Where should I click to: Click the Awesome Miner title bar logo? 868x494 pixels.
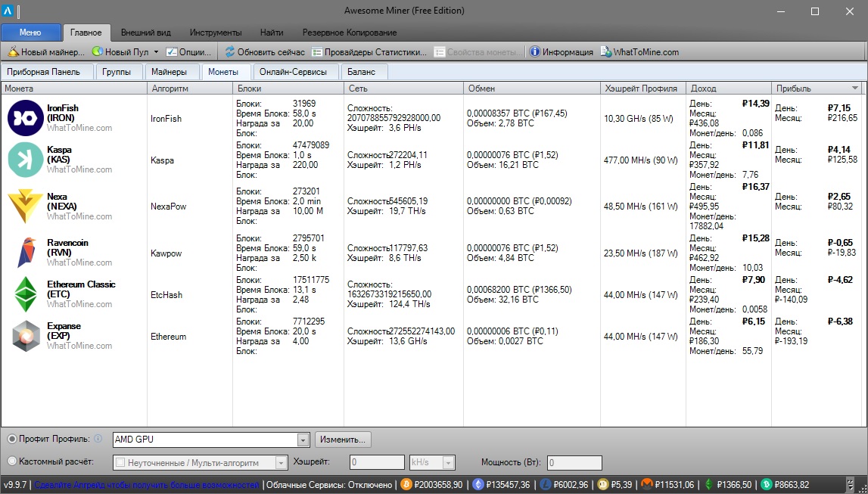(x=8, y=11)
